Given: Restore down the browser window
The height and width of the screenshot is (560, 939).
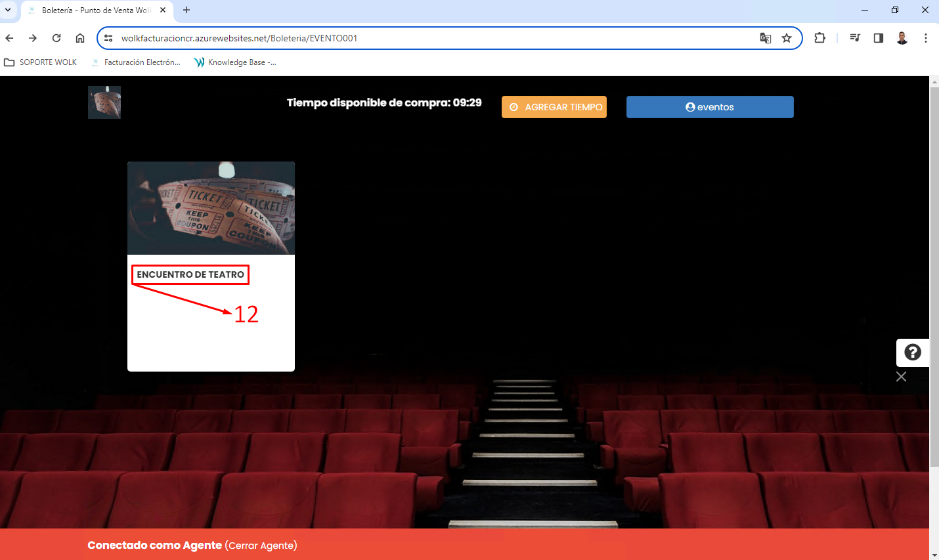Looking at the screenshot, I should pos(895,10).
